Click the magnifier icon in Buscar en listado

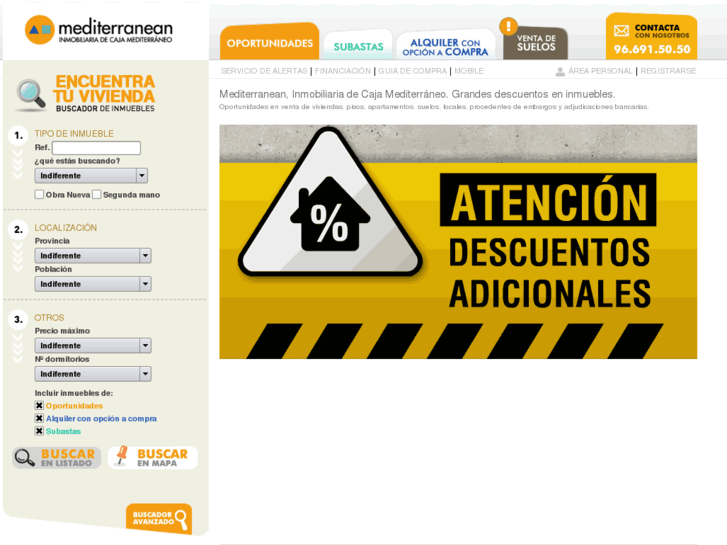[24, 458]
